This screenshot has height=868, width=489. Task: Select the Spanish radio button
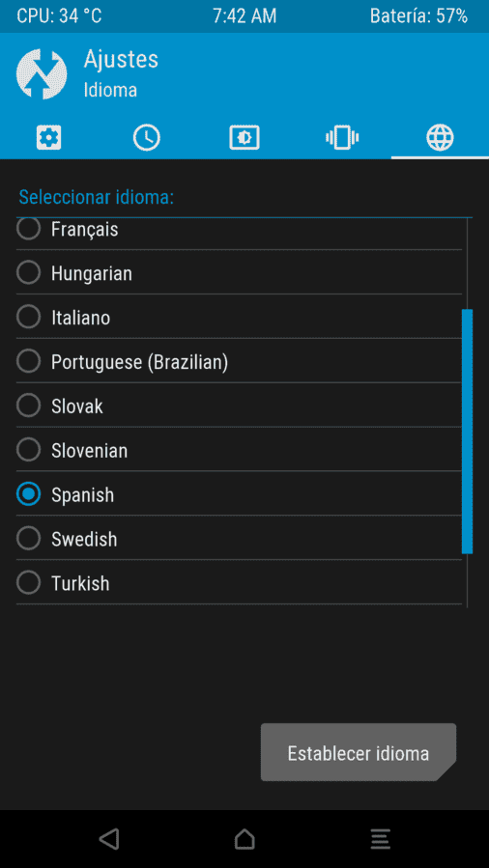tap(239, 493)
